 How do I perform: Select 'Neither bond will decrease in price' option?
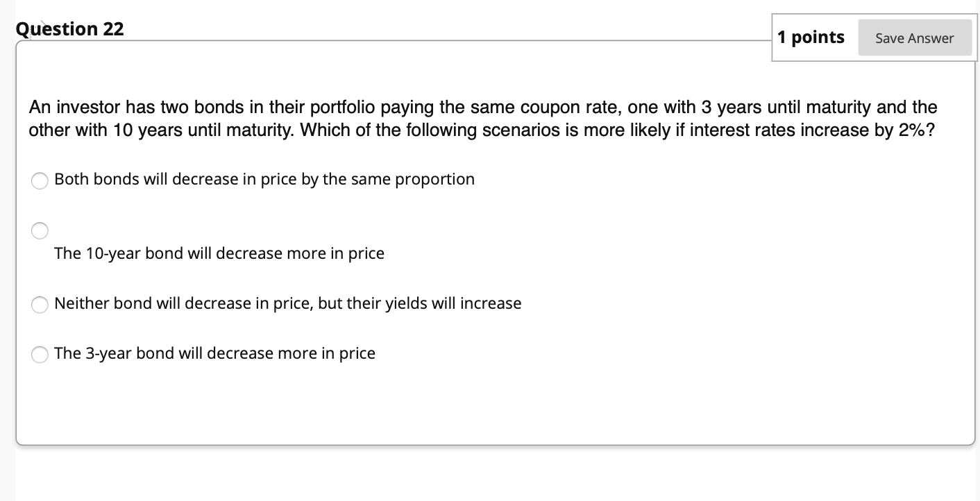[x=40, y=304]
